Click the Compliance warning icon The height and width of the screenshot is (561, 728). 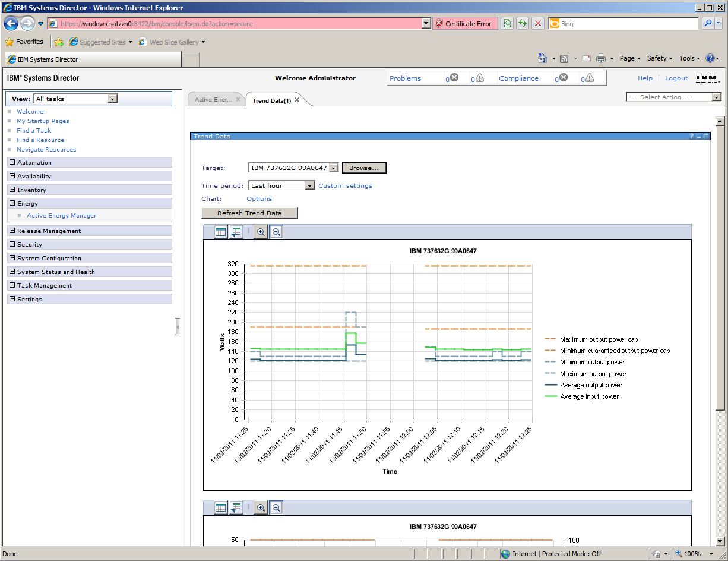[x=589, y=77]
